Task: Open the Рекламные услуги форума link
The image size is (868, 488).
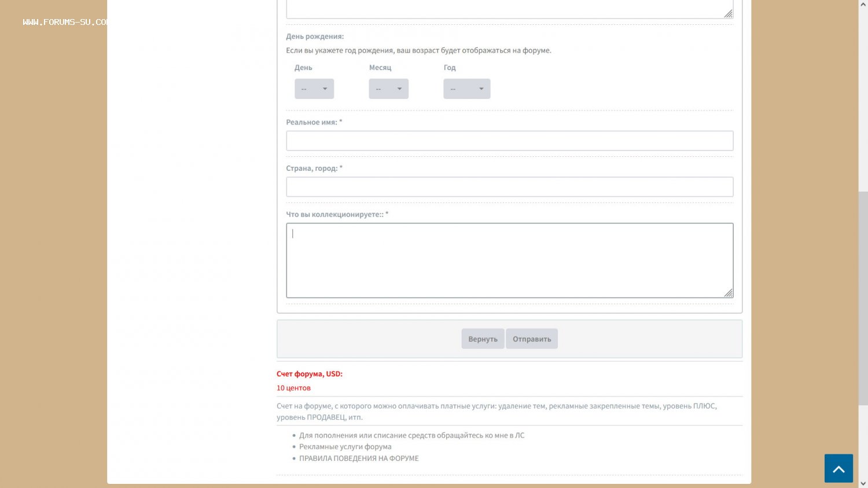Action: coord(345,447)
